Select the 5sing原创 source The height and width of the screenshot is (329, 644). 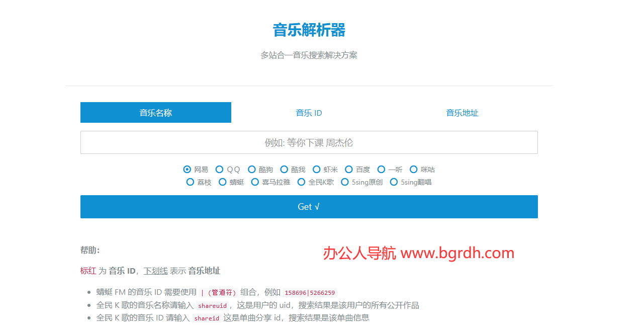345,182
